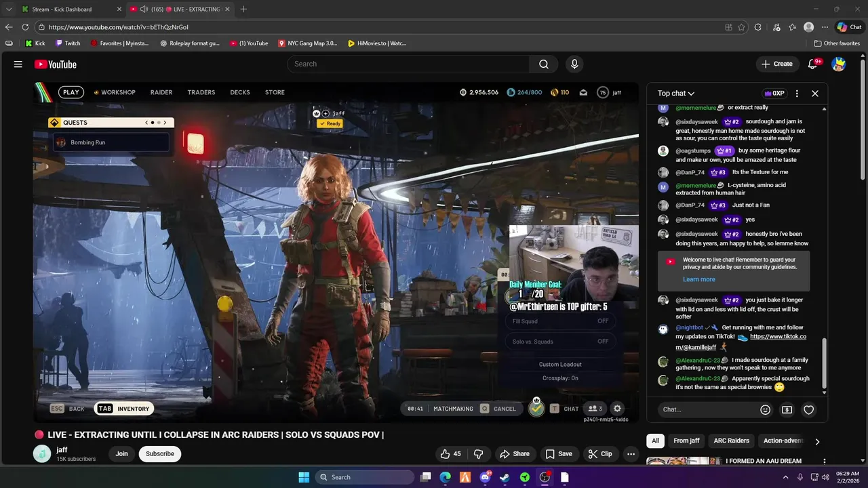Image resolution: width=868 pixels, height=488 pixels.
Task: Like the video with thumbs up
Action: (450, 454)
